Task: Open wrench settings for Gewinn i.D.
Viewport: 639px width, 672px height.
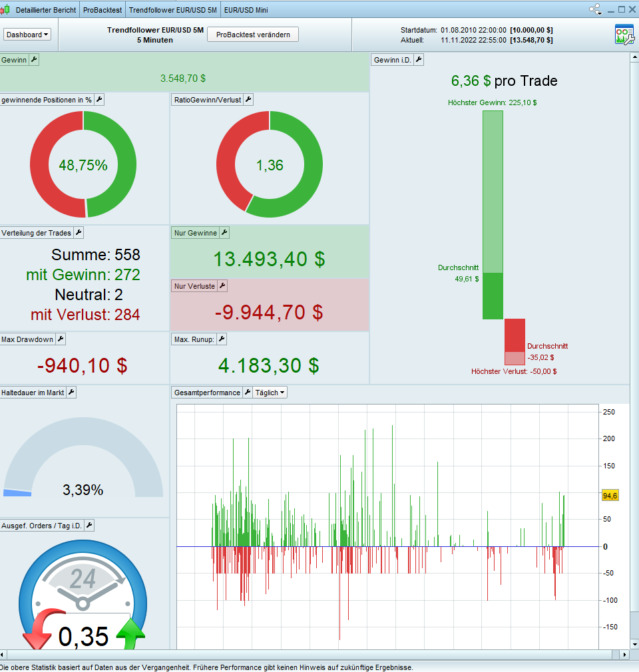Action: point(419,60)
